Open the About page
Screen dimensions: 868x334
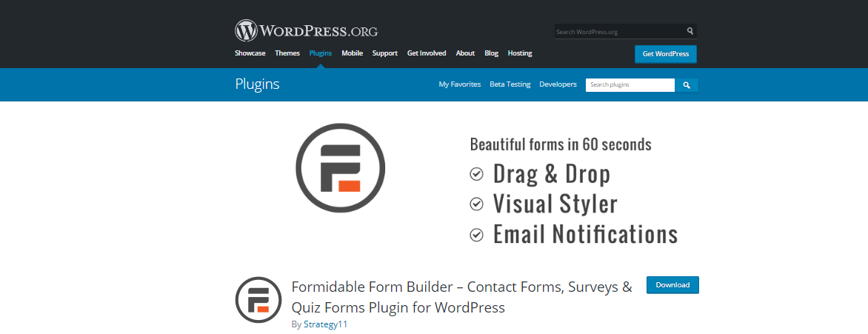[465, 53]
